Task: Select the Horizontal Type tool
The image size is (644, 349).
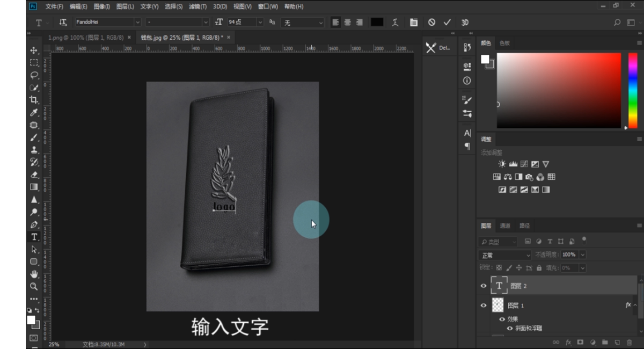Action: point(34,237)
